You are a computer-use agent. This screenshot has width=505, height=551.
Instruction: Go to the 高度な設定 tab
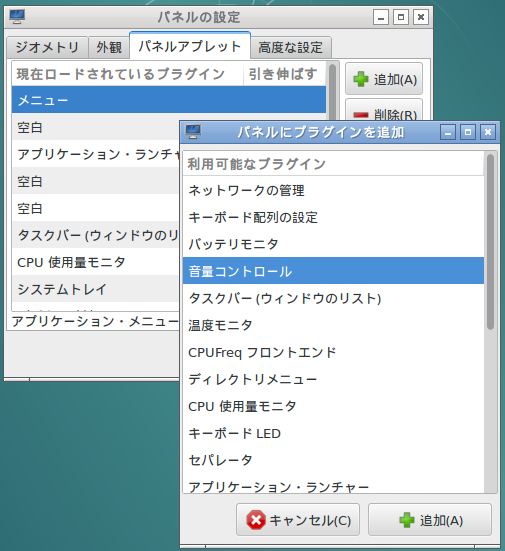(291, 47)
